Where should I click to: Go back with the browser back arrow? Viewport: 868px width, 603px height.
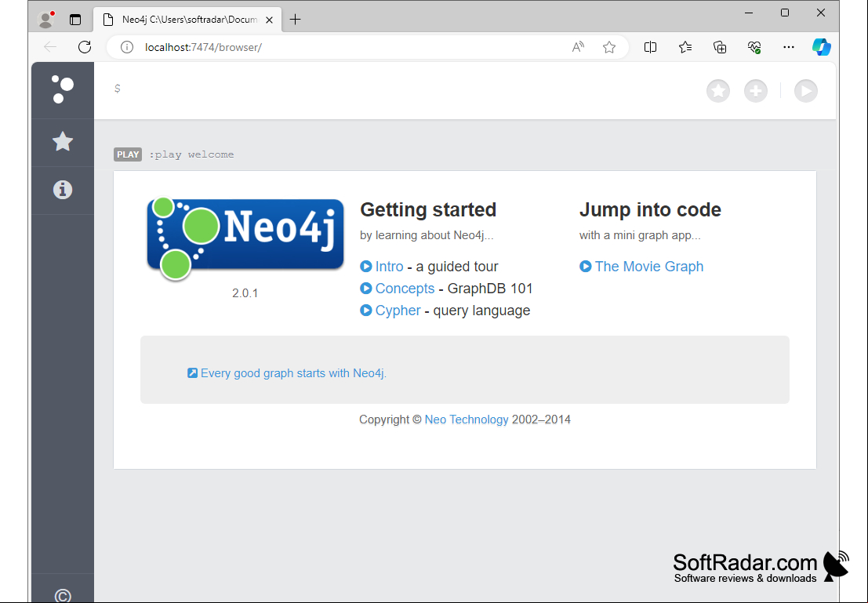50,47
